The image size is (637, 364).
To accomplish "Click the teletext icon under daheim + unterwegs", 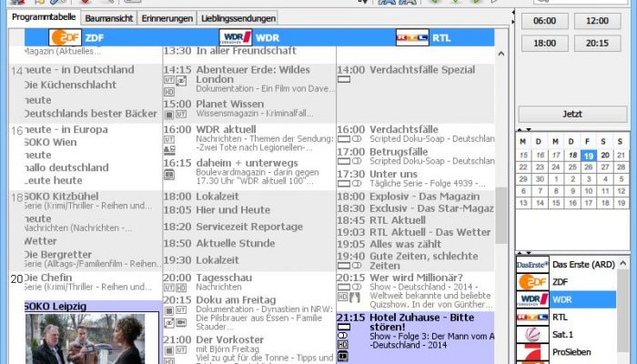I will point(169,175).
